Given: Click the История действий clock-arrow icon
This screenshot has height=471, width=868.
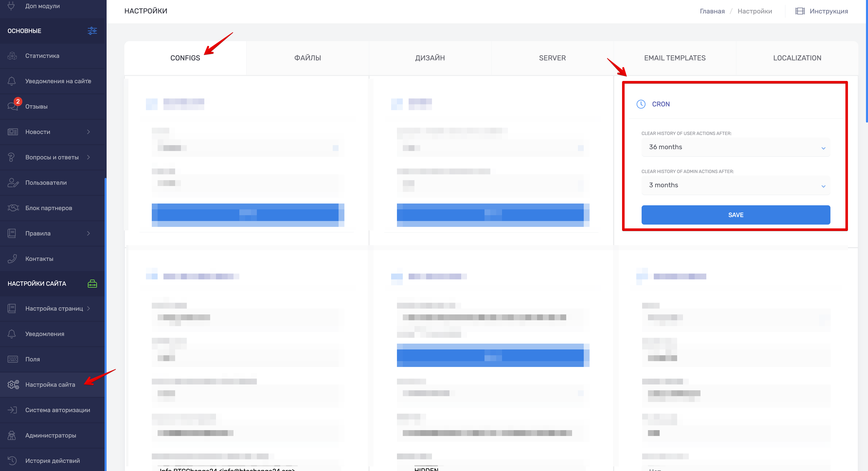Looking at the screenshot, I should tap(12, 461).
